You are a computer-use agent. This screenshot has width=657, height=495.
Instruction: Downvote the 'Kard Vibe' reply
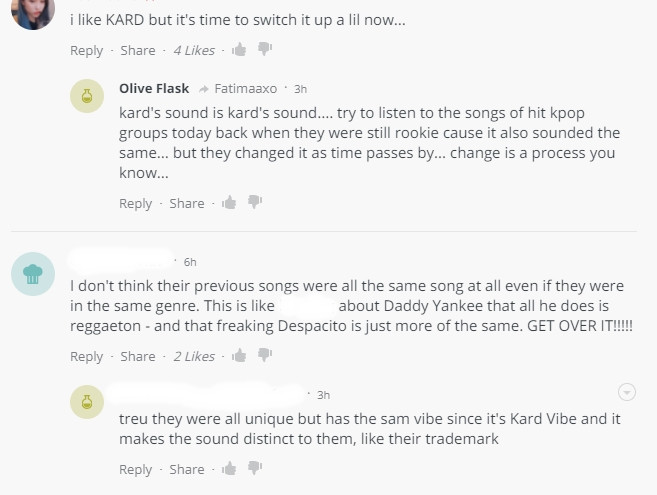coord(255,468)
